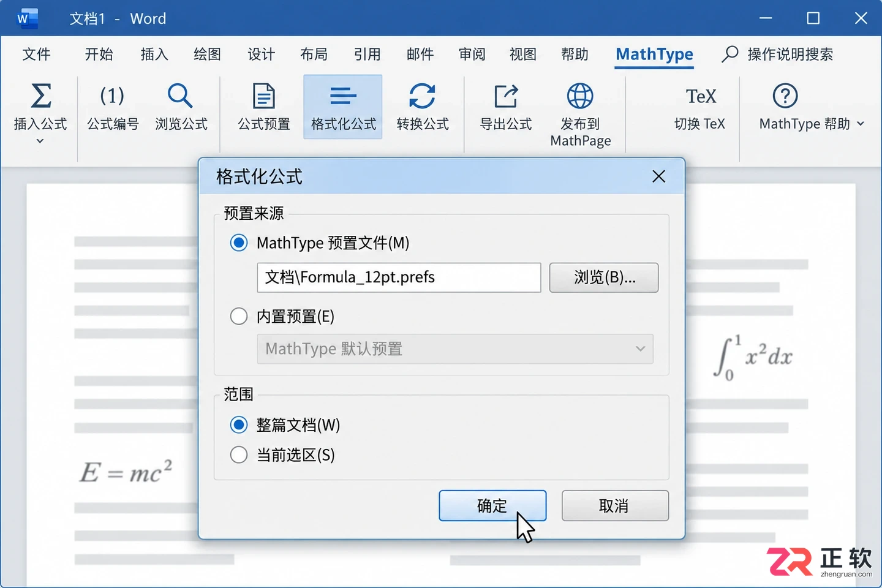Open the 布局 ribbon tab
The height and width of the screenshot is (588, 882).
click(314, 54)
